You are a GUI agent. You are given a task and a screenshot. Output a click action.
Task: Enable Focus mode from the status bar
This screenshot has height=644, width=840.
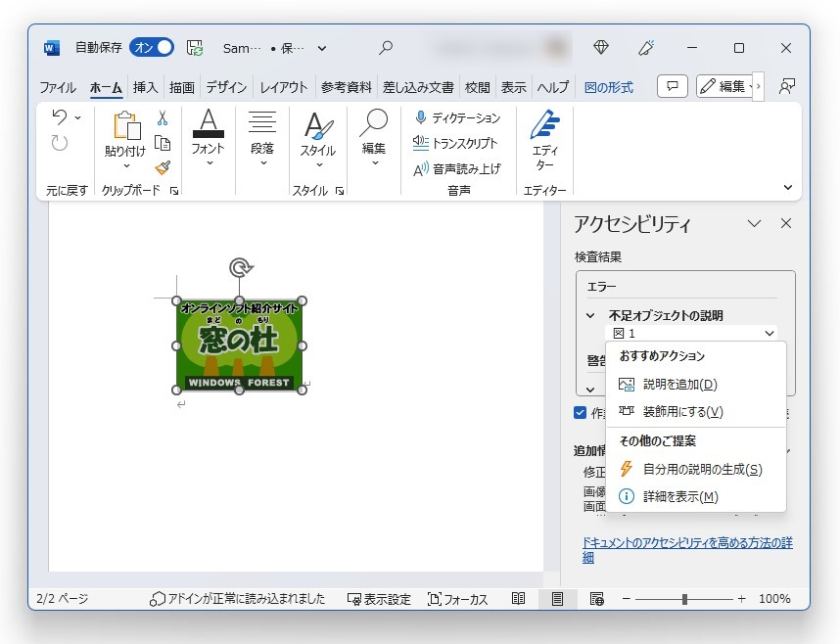point(458,598)
